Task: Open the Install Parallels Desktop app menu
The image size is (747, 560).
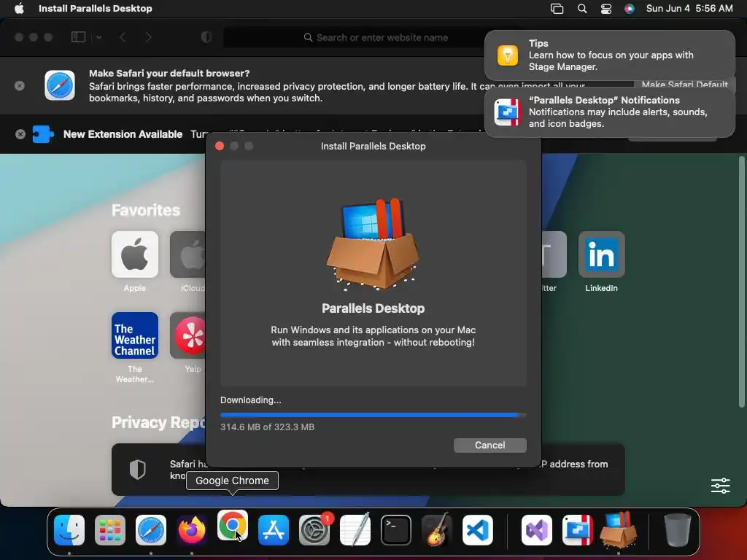Action: 96,8
